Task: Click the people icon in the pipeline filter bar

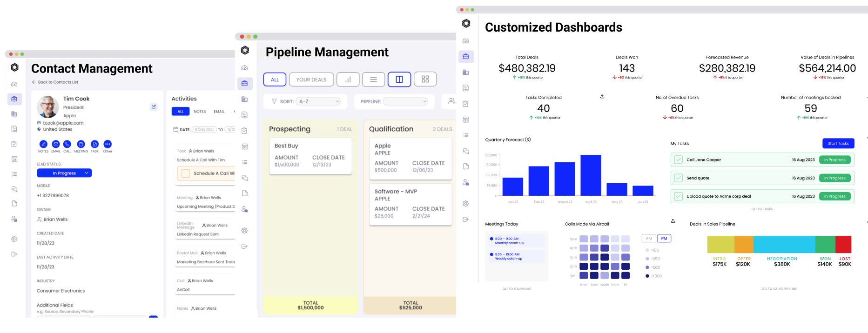Action: click(x=451, y=101)
